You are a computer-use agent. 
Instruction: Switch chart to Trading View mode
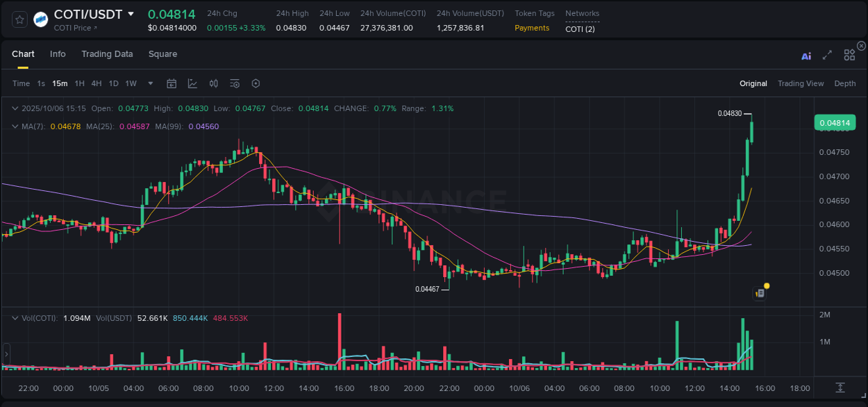(x=801, y=83)
